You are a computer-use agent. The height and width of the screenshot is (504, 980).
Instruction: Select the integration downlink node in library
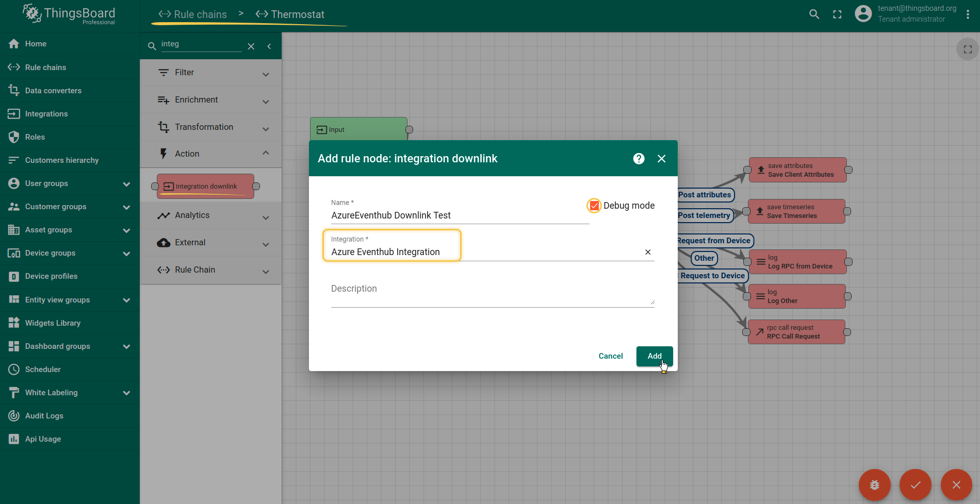point(205,186)
